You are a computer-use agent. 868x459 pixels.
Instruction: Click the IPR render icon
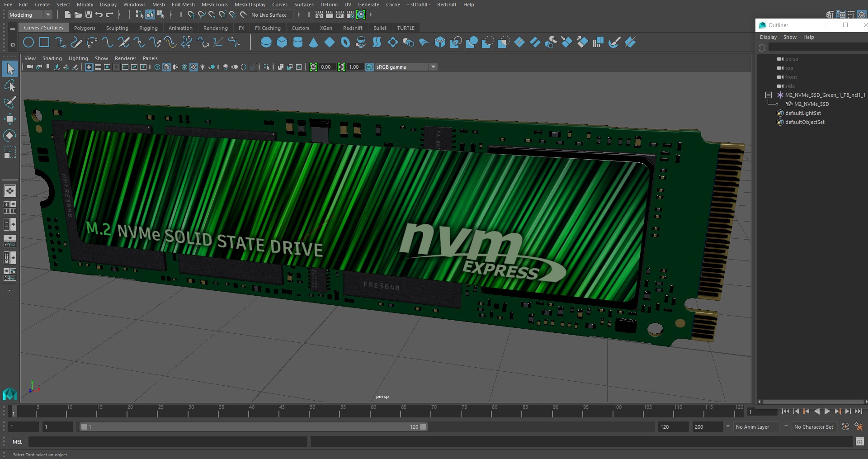340,15
